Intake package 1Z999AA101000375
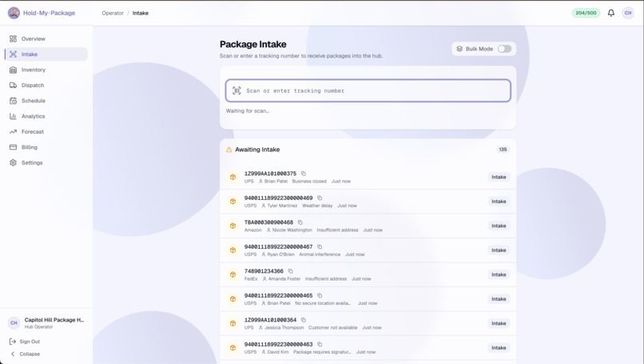Image resolution: width=644 pixels, height=364 pixels. 499,177
